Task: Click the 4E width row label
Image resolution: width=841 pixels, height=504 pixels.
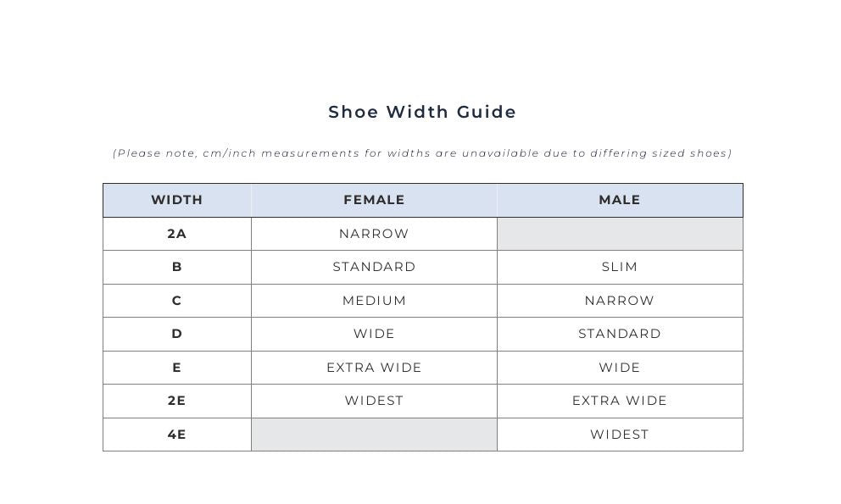Action: [x=176, y=435]
